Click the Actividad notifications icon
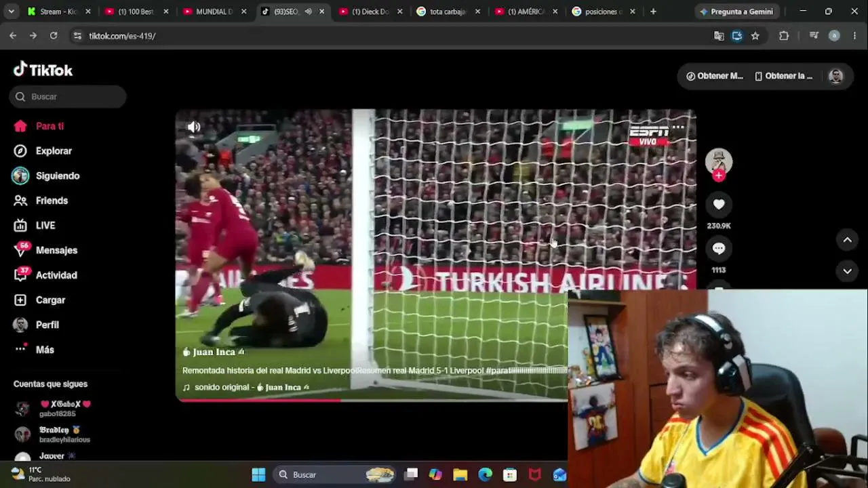The height and width of the screenshot is (488, 868). [x=21, y=275]
